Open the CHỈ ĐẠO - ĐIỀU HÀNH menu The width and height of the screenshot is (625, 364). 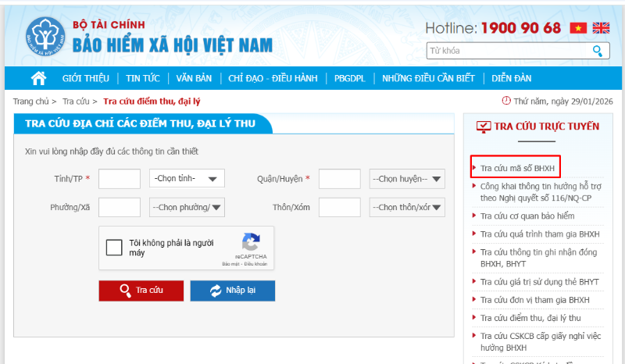(273, 78)
